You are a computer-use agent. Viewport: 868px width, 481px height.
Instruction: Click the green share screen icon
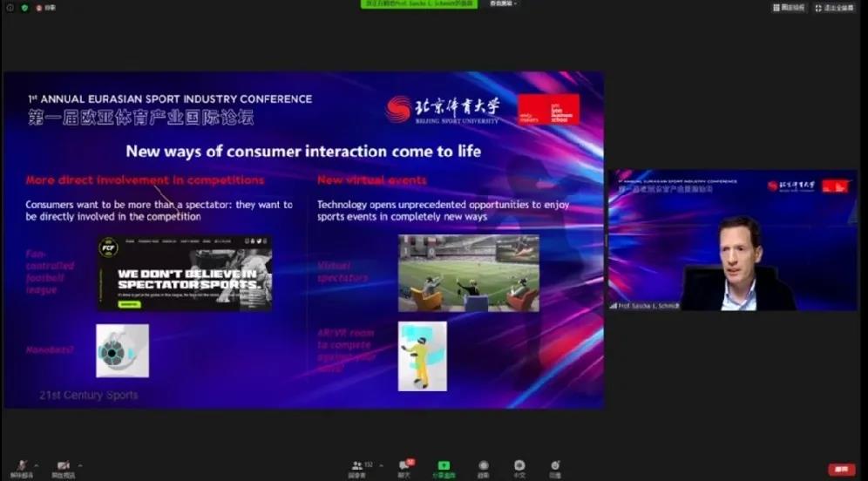pos(444,467)
